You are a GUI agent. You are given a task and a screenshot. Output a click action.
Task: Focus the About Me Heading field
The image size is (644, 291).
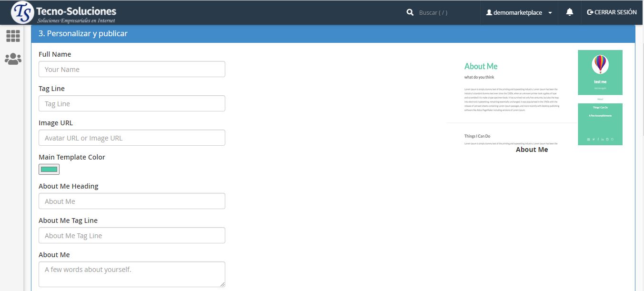pos(131,201)
